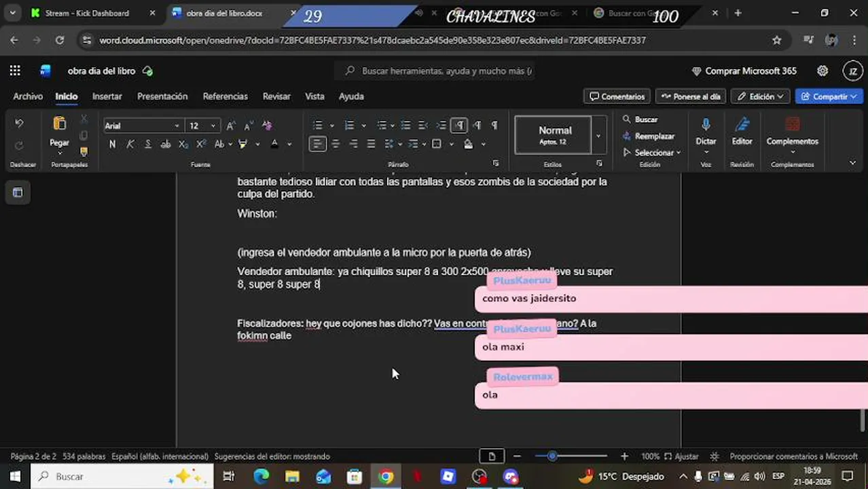Select the Normal style box
Screen dimensions: 868x489
pyautogui.click(x=553, y=135)
